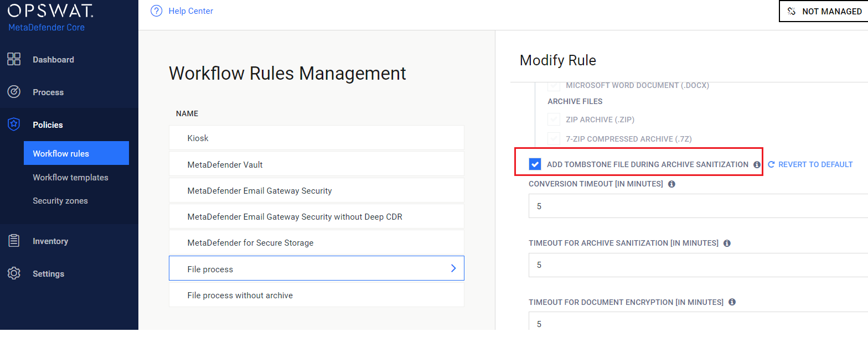Click the Settings gear icon

[14, 273]
